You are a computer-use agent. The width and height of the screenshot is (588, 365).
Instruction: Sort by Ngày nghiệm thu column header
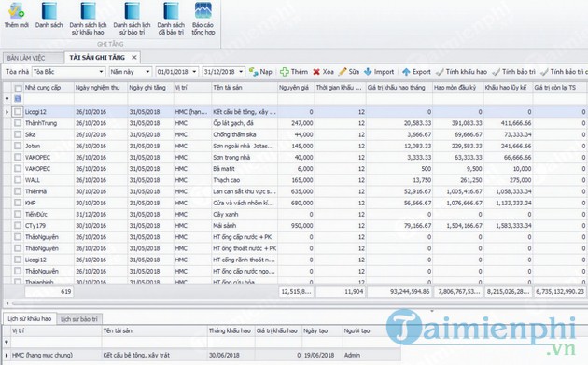tap(101, 88)
